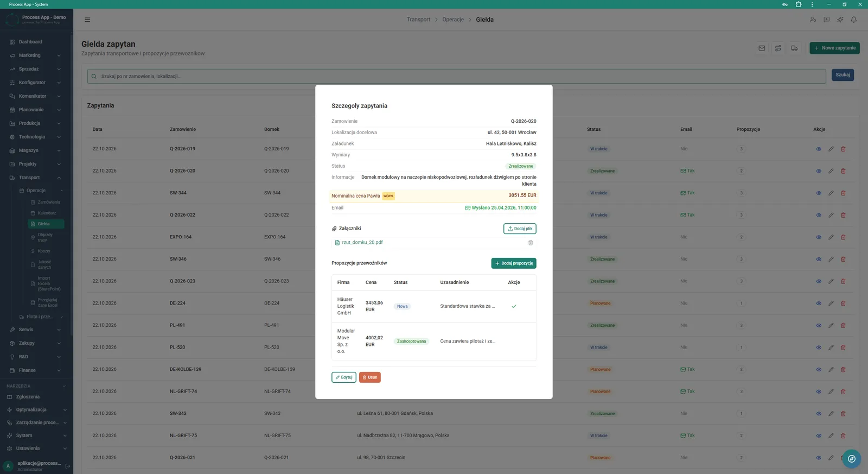Expand the Optymalizacja tools section
The width and height of the screenshot is (868, 474).
tap(36, 410)
